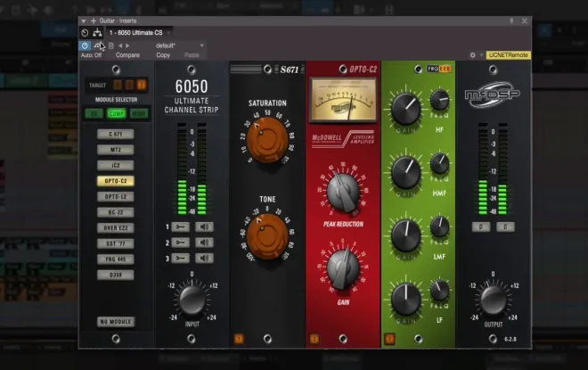Click the LMF FREQ knob
Screen dimensions: 588x370
pyautogui.click(x=439, y=227)
